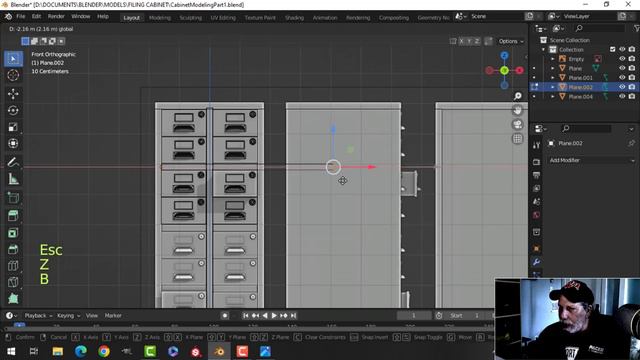This screenshot has height=360, width=640.
Task: Select the Knife tool
Action: pos(13,282)
